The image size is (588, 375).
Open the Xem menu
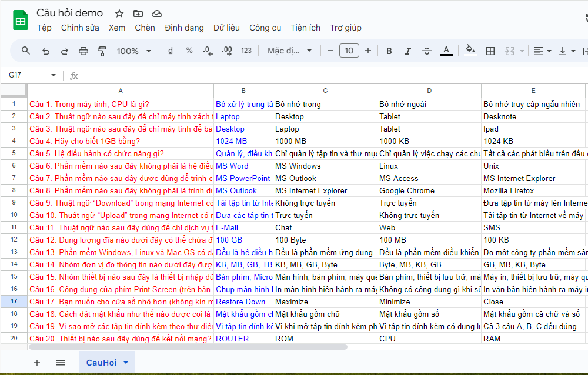pyautogui.click(x=117, y=28)
